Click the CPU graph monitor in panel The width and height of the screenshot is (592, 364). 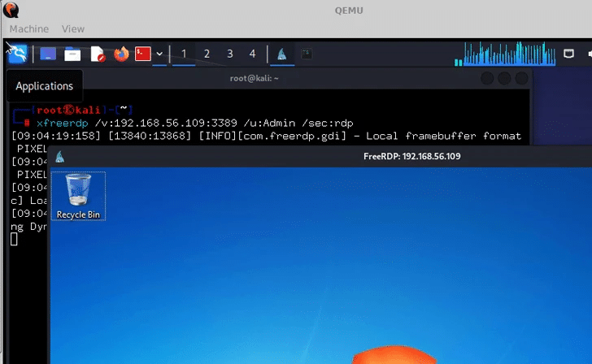(x=505, y=54)
